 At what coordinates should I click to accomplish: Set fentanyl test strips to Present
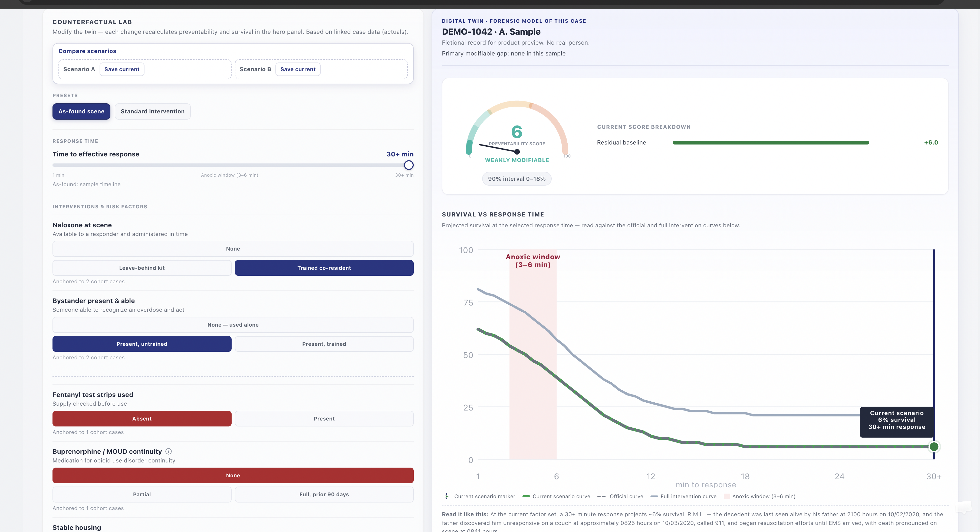point(324,419)
